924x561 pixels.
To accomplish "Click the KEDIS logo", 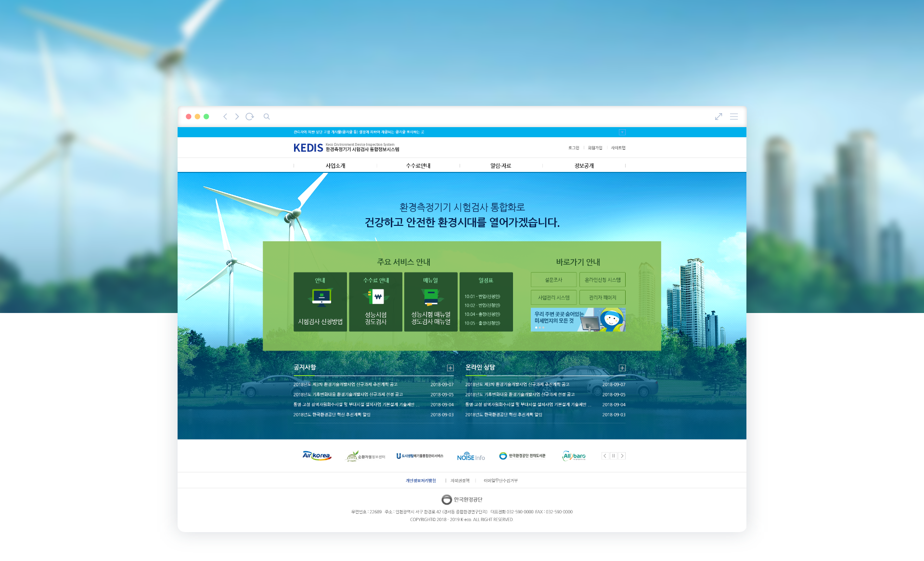I will click(308, 148).
